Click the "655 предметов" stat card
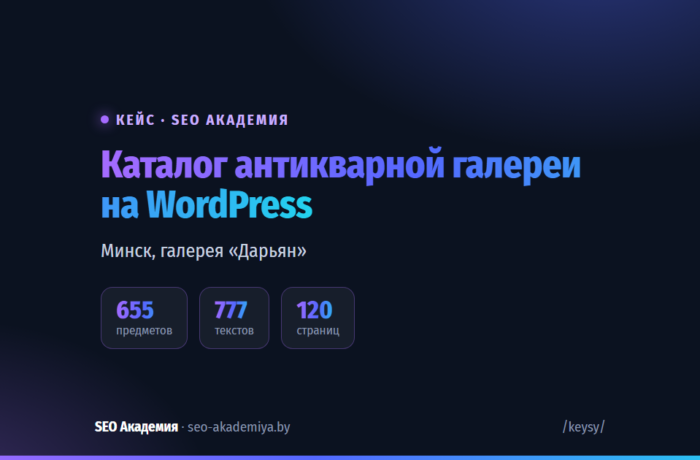 click(144, 318)
